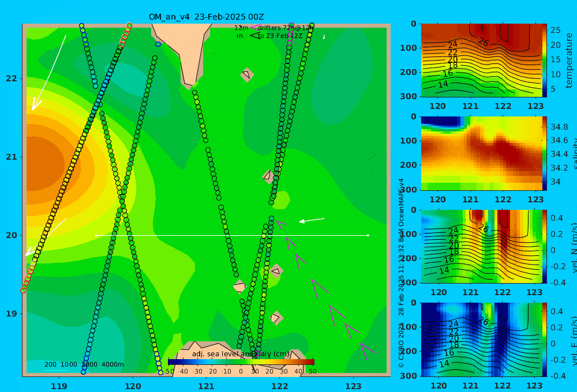This screenshot has width=577, height=392.
Task: Click latitude tick label 19 on main map
Action: tap(12, 314)
